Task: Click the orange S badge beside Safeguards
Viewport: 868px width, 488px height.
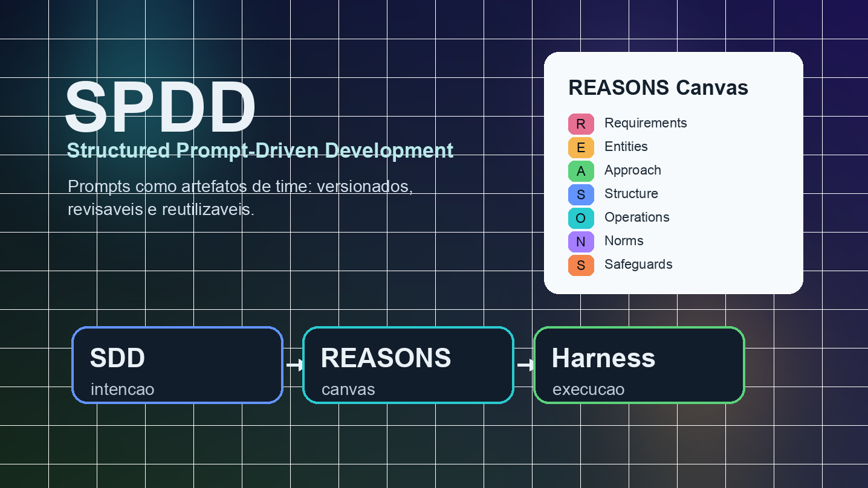Action: pos(581,265)
